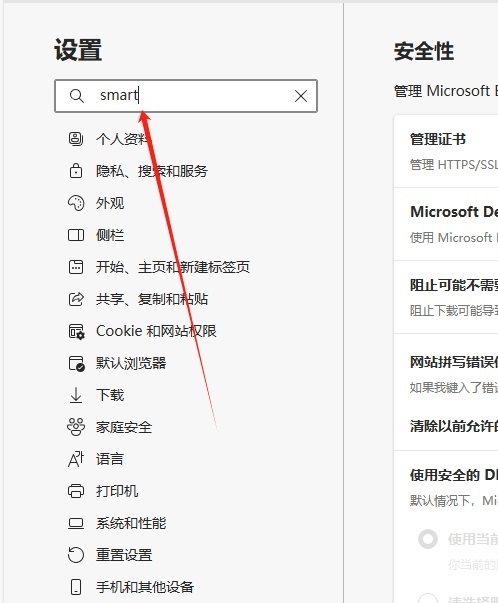Open the 外观 settings section
Screen dimensions: 498x603
click(x=110, y=203)
